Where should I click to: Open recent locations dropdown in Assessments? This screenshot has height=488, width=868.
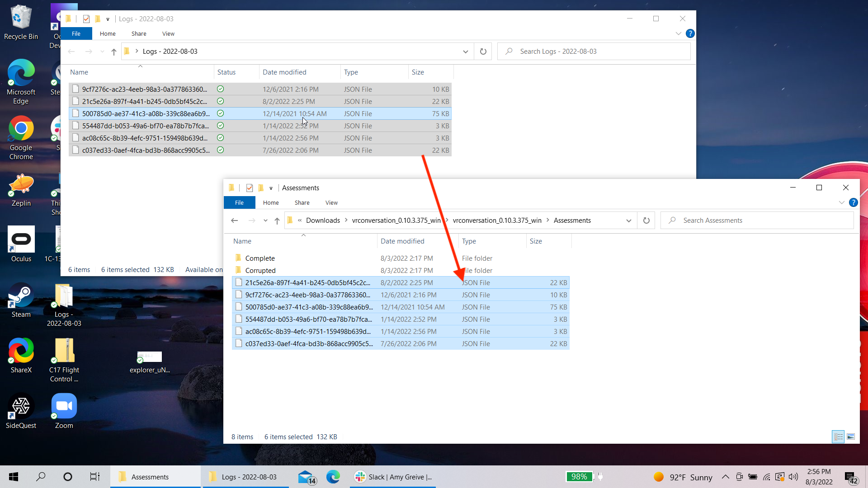pos(265,221)
